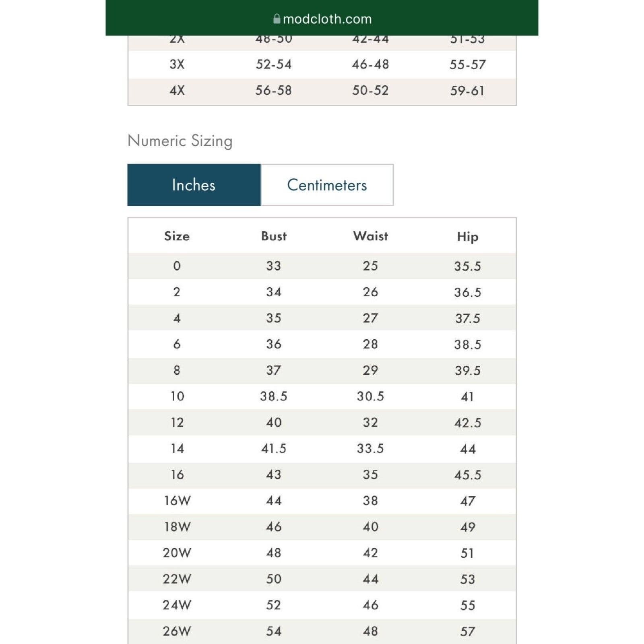Click the 4X size row label

pyautogui.click(x=177, y=90)
